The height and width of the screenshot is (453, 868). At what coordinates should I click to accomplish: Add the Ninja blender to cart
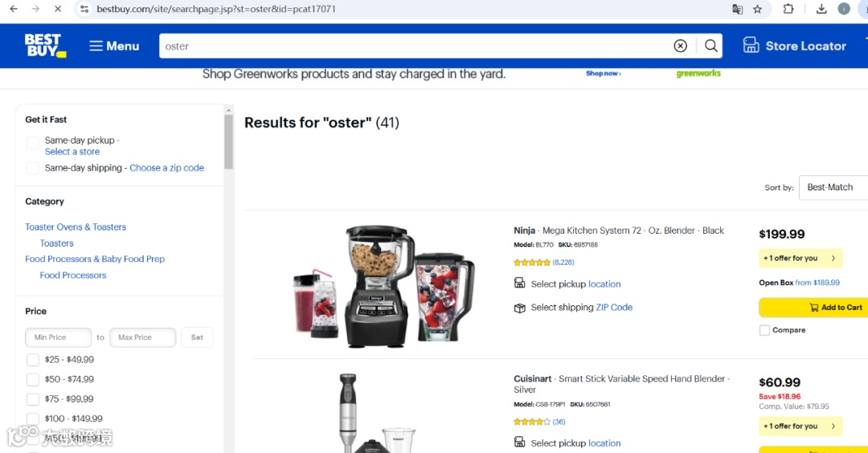coord(813,308)
